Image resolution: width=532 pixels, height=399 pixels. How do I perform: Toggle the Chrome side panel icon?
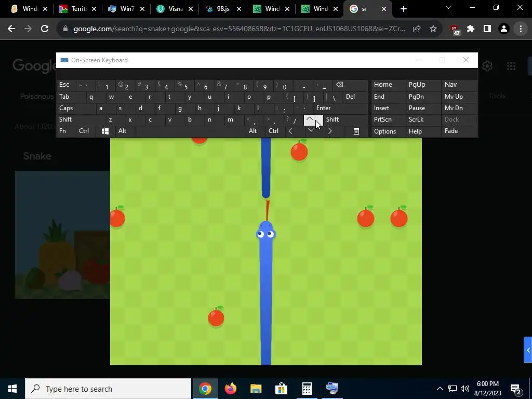pyautogui.click(x=487, y=29)
